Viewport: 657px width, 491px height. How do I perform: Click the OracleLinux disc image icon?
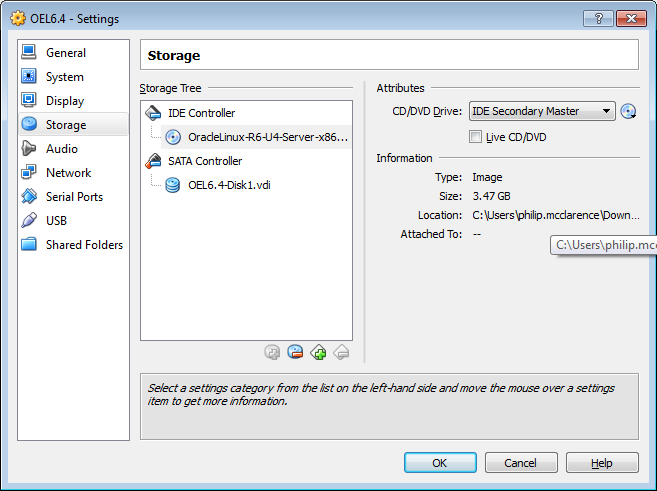click(173, 137)
